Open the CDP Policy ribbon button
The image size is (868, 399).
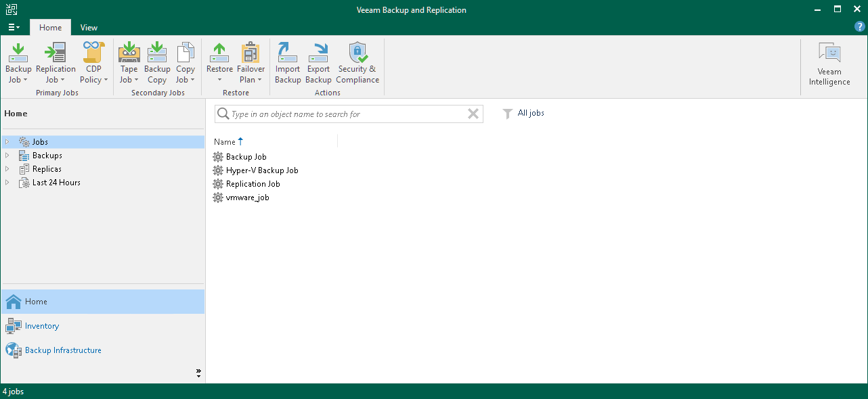pos(93,63)
